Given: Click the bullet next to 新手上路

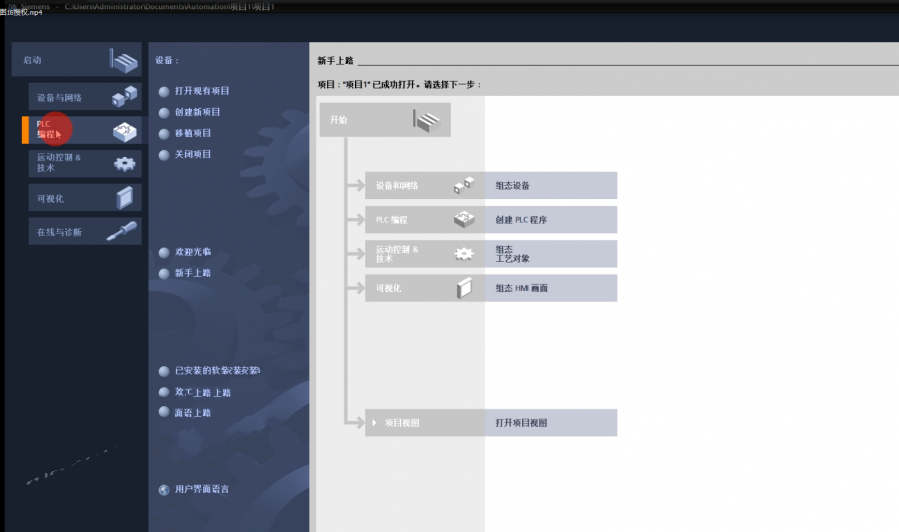Looking at the screenshot, I should tap(164, 274).
